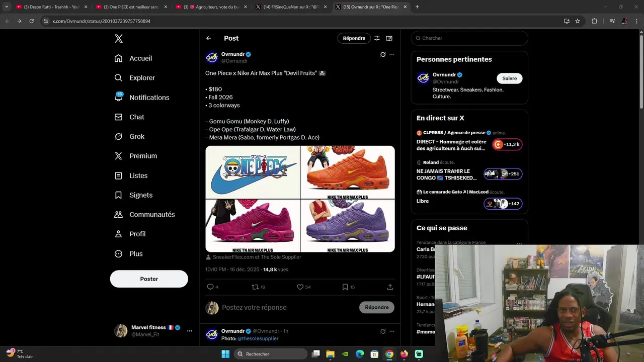Viewport: 644px width, 362px height.
Task: Click the repost icon with 18
Action: 255,287
